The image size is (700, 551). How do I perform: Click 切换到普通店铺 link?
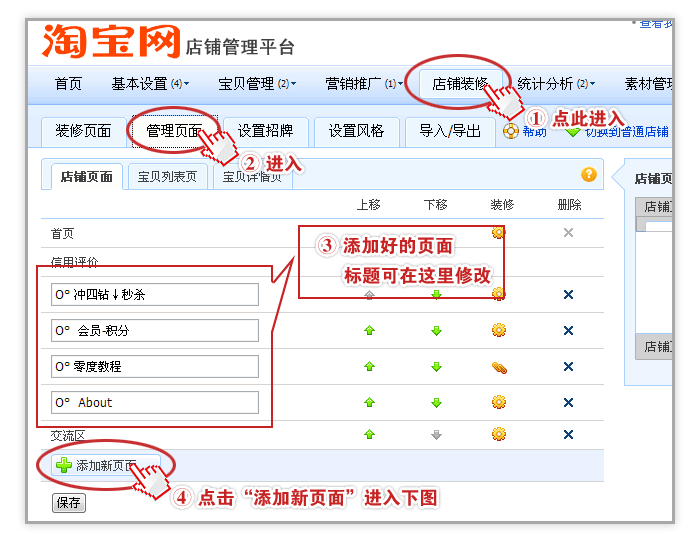coord(626,132)
